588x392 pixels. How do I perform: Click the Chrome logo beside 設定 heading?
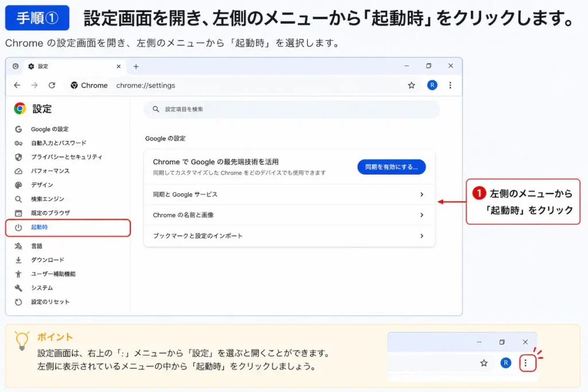(x=20, y=108)
